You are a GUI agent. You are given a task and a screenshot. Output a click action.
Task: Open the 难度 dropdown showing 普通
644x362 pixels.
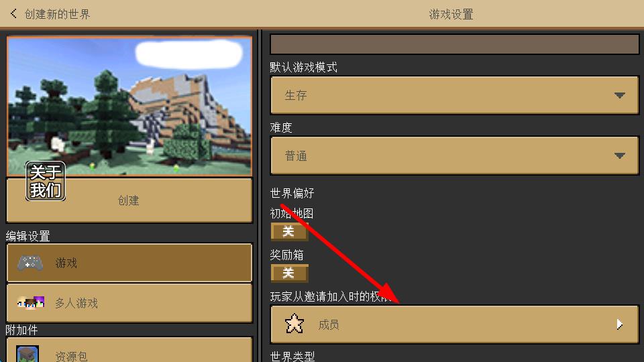(x=454, y=156)
